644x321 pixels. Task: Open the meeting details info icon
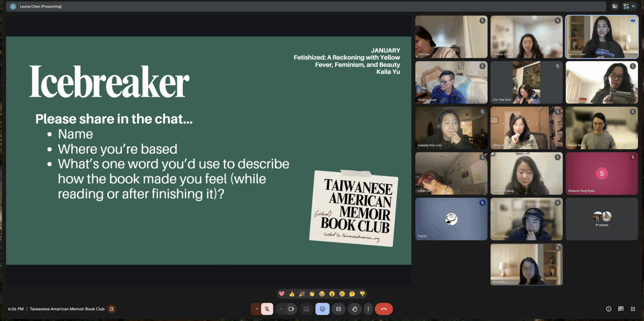tap(609, 309)
